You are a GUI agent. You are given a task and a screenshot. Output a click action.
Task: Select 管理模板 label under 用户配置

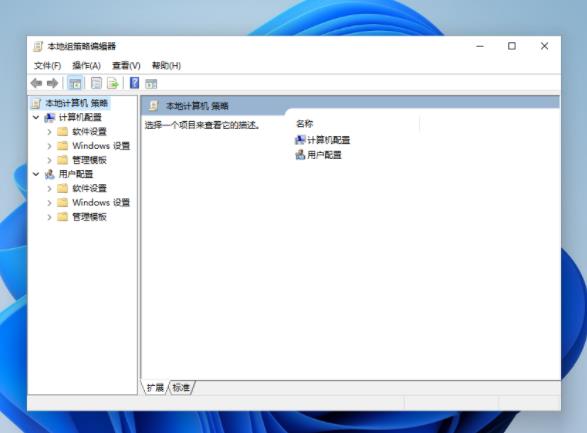pyautogui.click(x=89, y=217)
